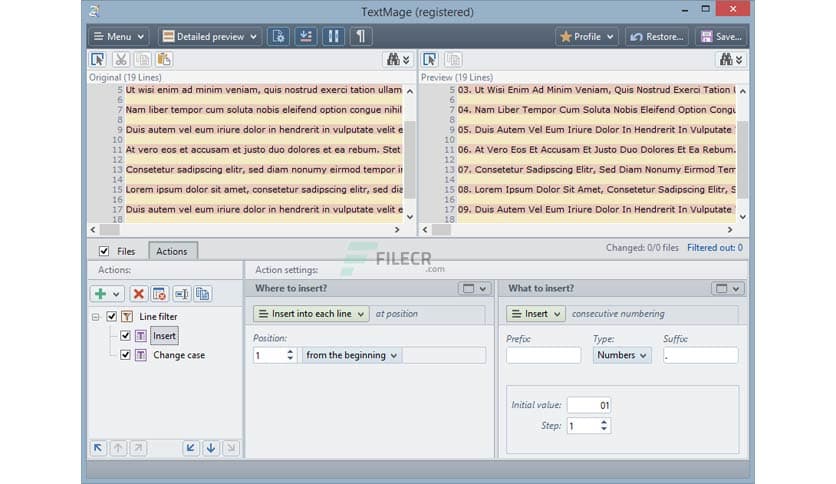Click the Copy icon in the Original pane
The image size is (836, 484).
(x=142, y=60)
